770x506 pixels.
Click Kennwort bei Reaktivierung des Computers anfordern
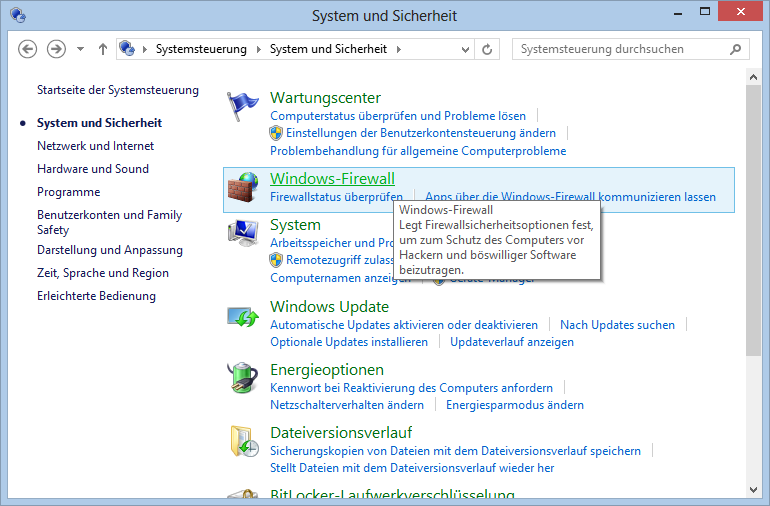pos(412,388)
